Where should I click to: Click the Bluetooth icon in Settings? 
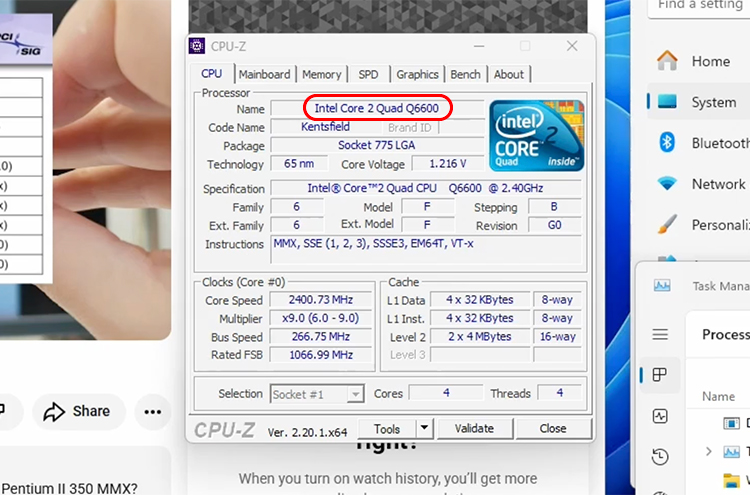667,143
